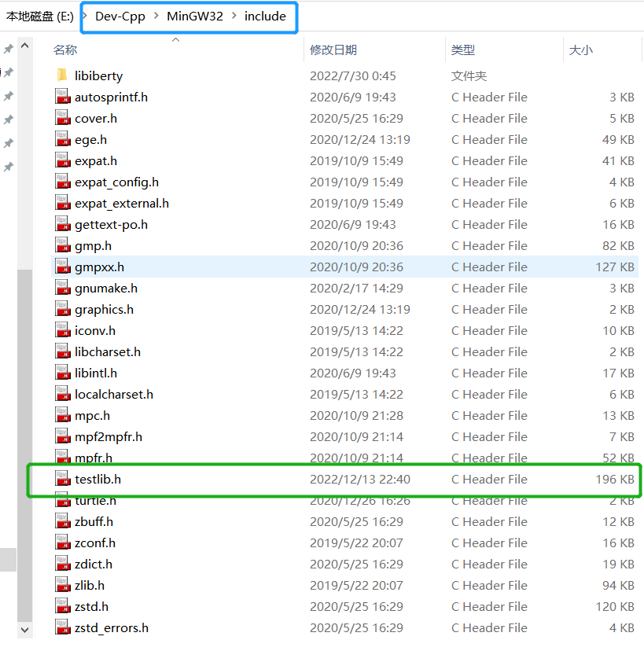Click the gmpxx.h file icon
The height and width of the screenshot is (651, 644).
62,267
